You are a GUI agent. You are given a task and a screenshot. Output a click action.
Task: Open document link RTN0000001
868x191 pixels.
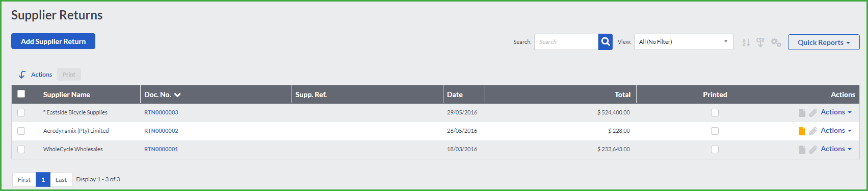(x=161, y=149)
